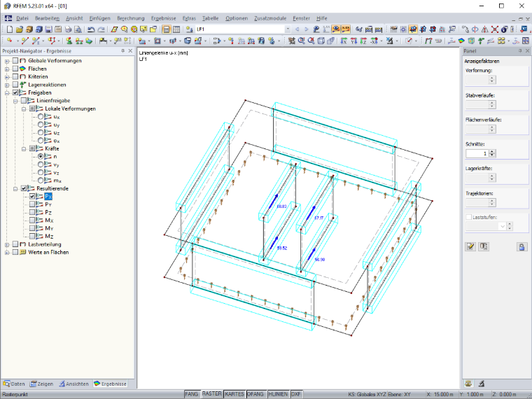Click the wireframe cube display icon
532x399 pixels.
[321, 41]
